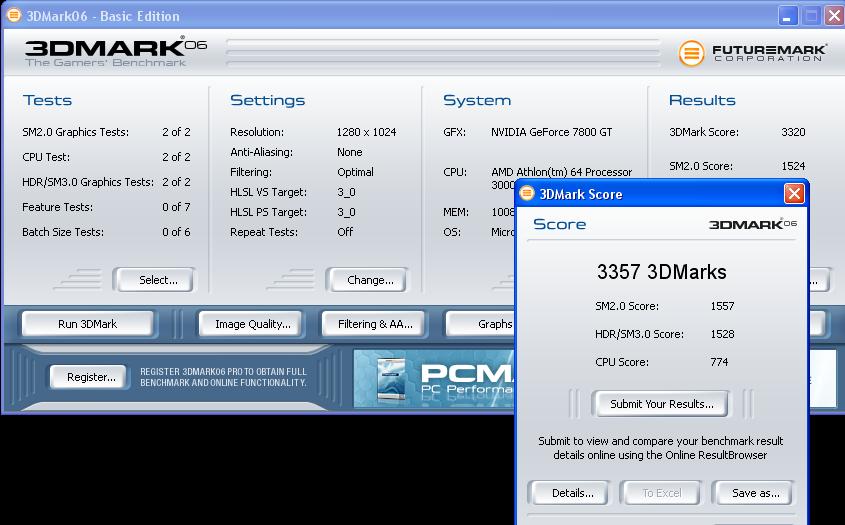845x525 pixels.
Task: Click Resolution value 1280 x 1024
Action: 366,132
